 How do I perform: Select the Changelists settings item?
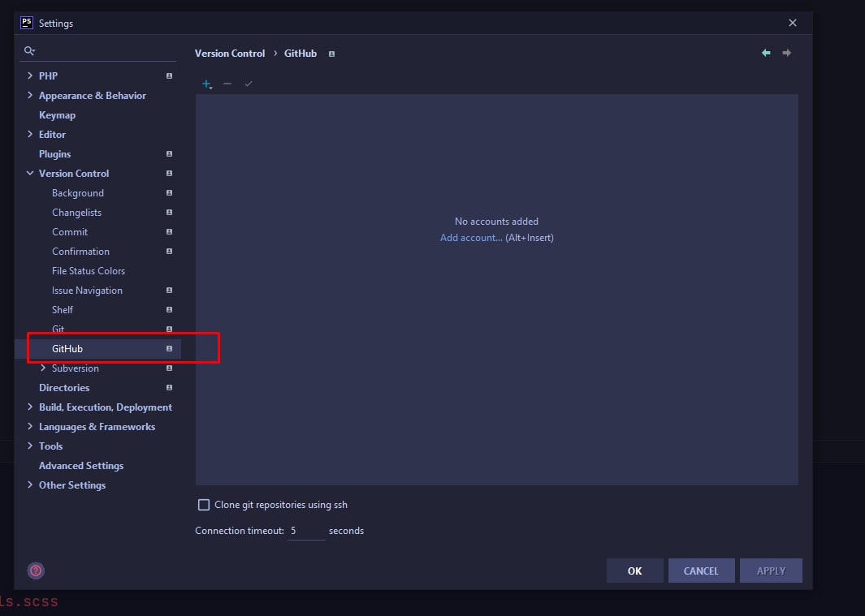(x=76, y=213)
